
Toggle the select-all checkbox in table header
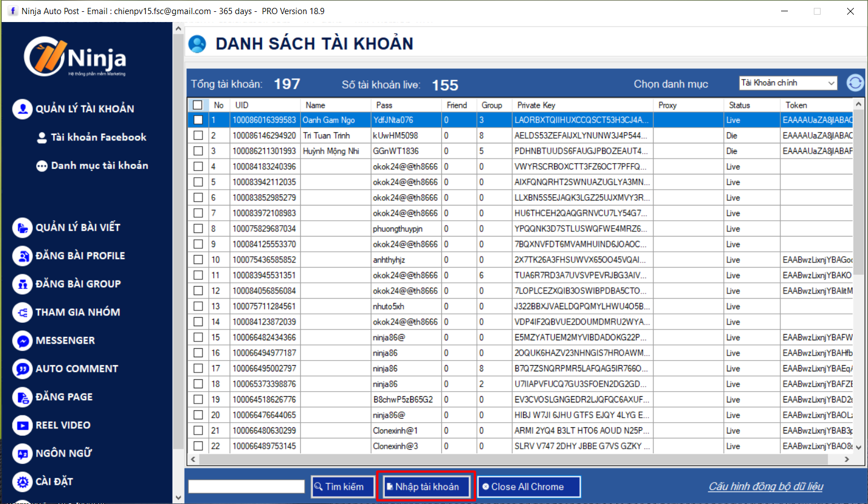coord(198,105)
